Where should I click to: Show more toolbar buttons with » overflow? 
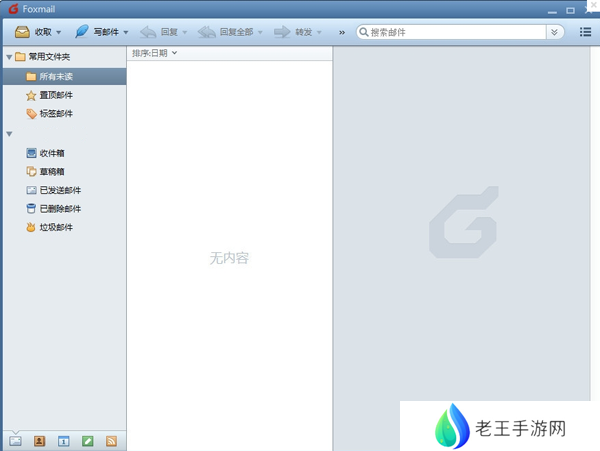(342, 32)
